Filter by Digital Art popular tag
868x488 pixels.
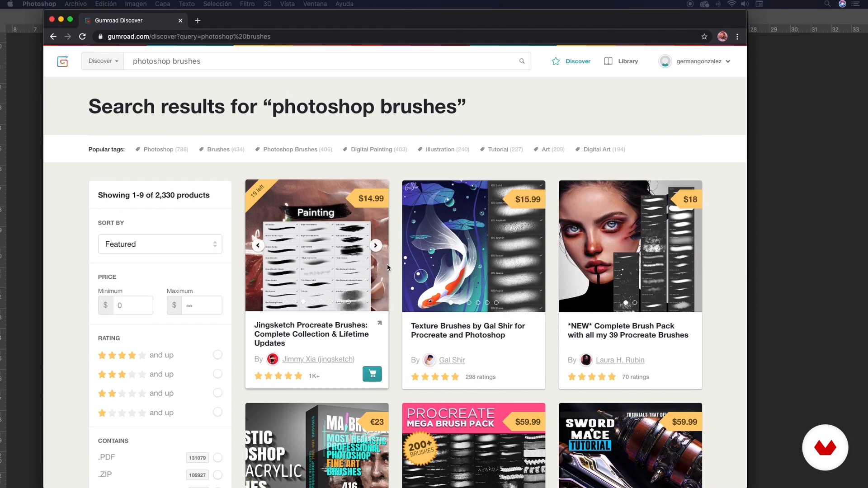coord(600,150)
